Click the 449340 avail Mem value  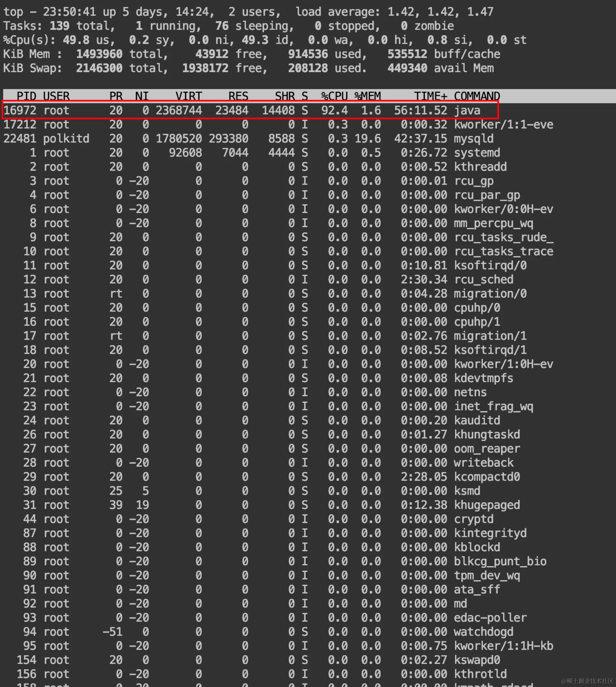coord(408,68)
